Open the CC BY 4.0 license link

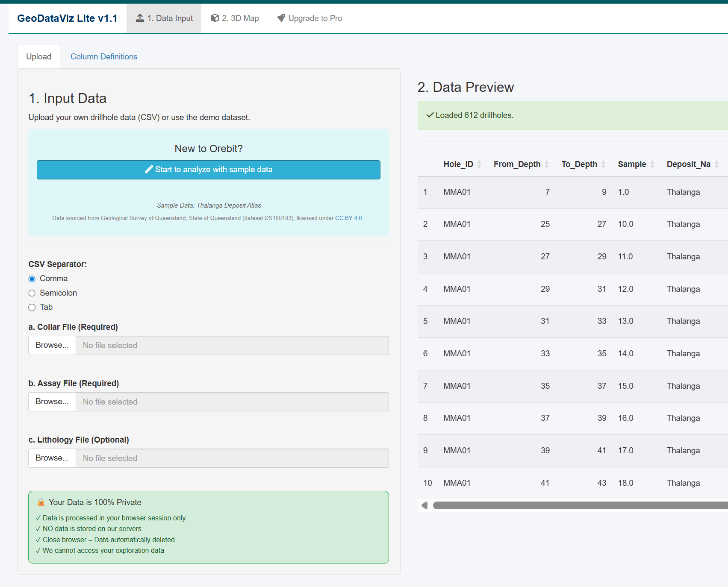point(348,218)
